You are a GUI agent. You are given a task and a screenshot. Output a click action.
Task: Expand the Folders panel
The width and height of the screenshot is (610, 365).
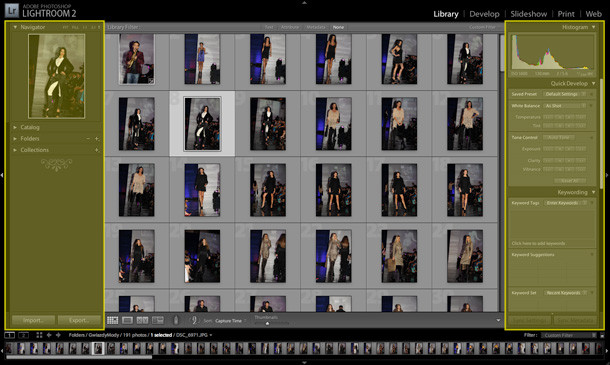(x=15, y=139)
